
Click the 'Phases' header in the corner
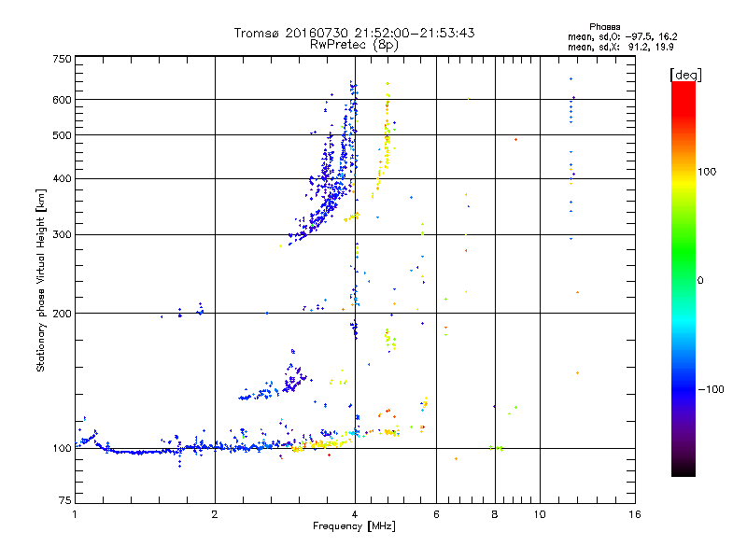pos(604,27)
